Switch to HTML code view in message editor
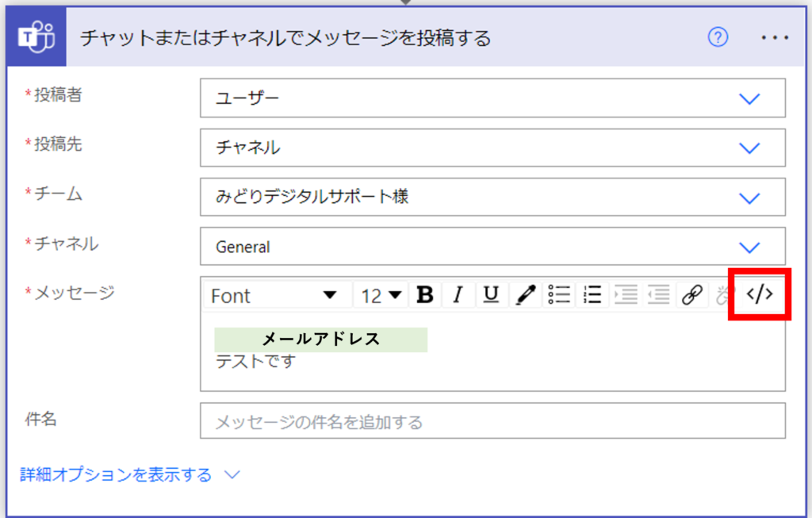812x518 pixels. click(759, 294)
